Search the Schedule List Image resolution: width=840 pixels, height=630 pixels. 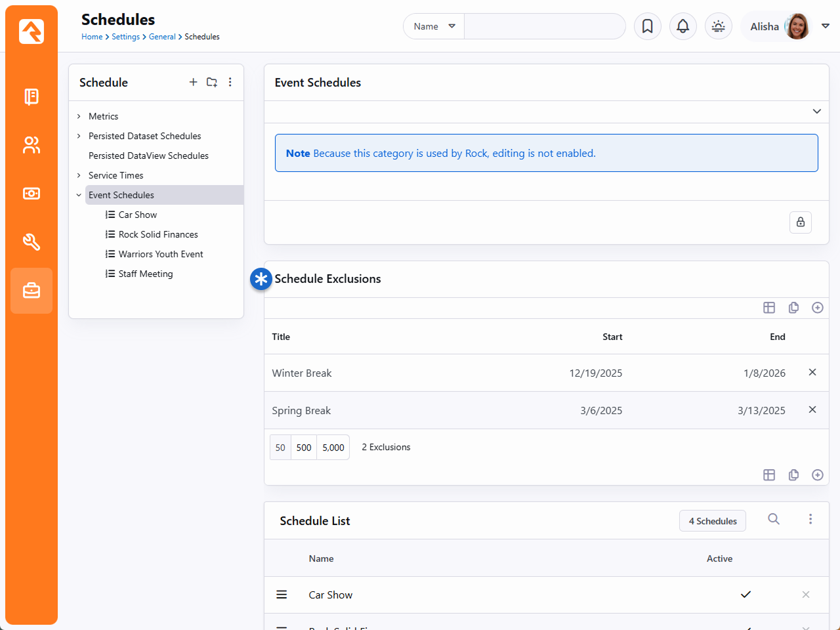click(774, 519)
